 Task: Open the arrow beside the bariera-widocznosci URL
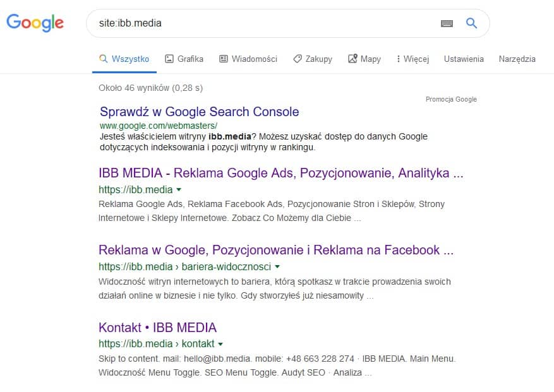[x=277, y=267]
